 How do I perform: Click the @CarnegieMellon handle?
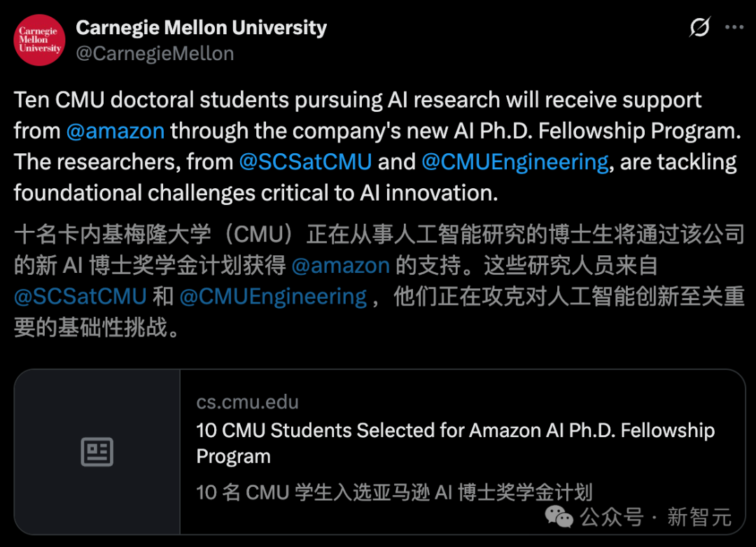point(155,53)
